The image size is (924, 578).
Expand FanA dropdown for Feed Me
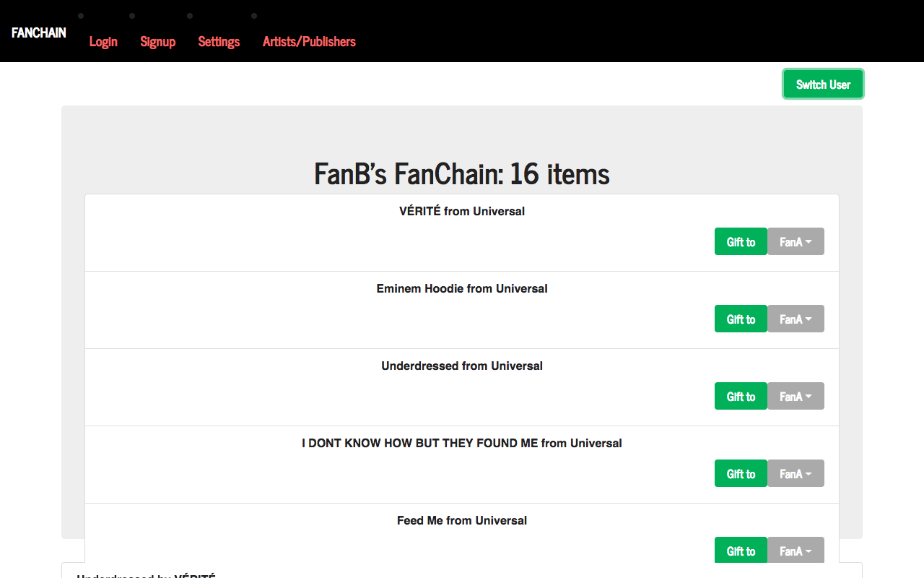click(796, 551)
